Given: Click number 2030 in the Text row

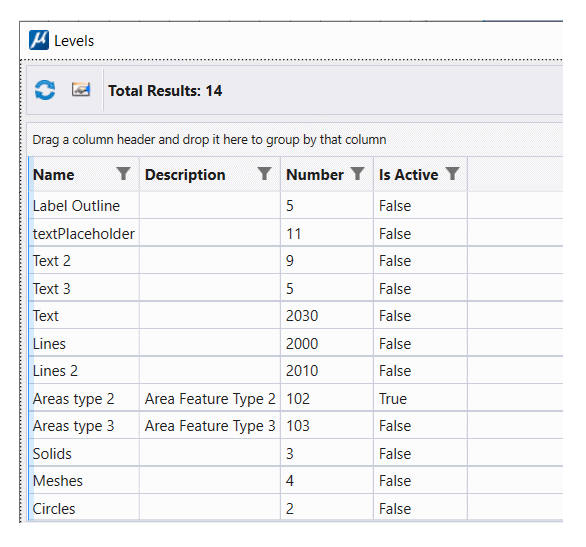Looking at the screenshot, I should (x=302, y=316).
